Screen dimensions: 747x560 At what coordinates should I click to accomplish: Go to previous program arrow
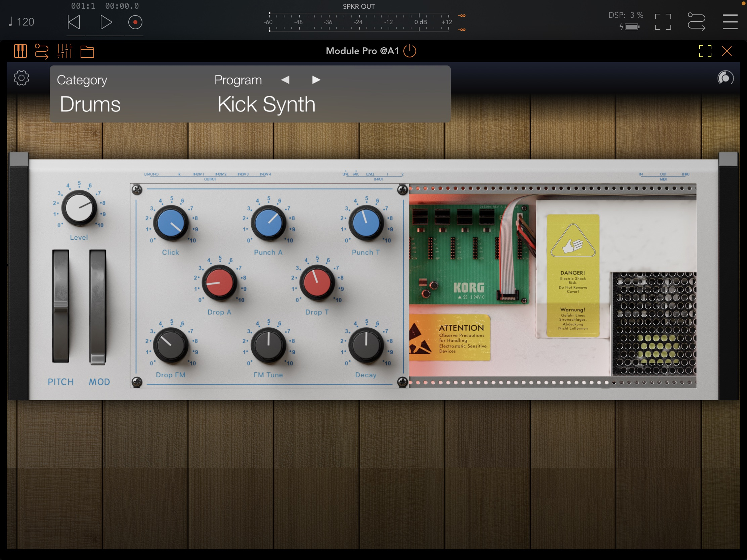[285, 80]
